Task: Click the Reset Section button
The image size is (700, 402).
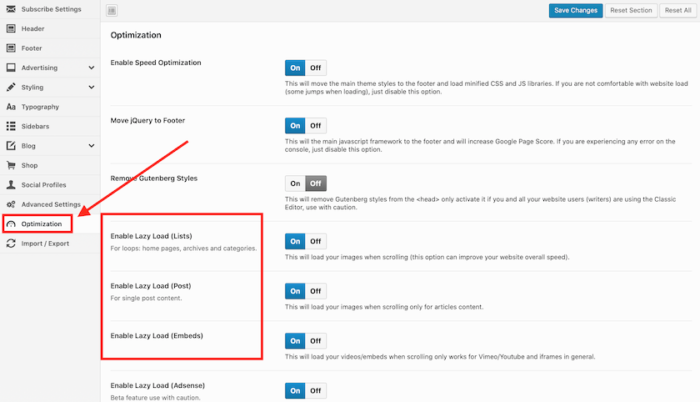Action: click(630, 10)
